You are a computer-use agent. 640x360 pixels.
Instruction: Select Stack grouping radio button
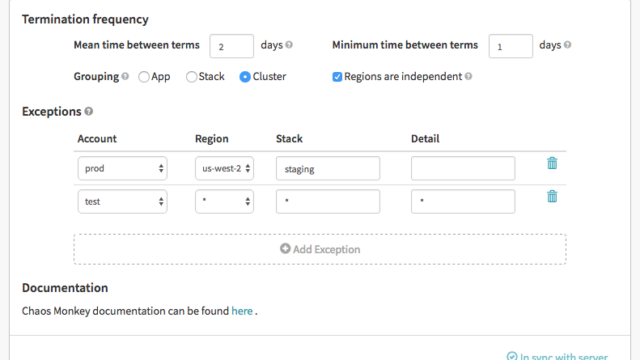click(191, 77)
